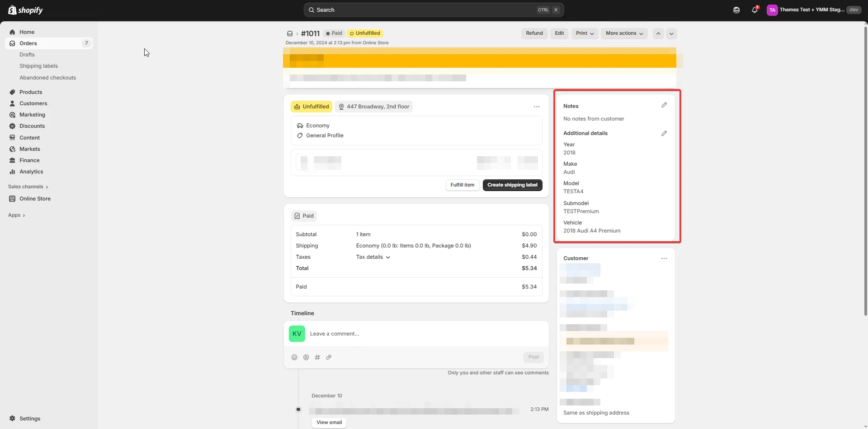This screenshot has width=868, height=429.
Task: Click the Create shipping label button
Action: tap(512, 185)
